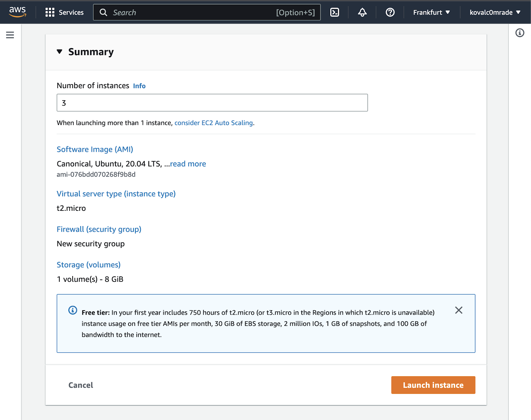Open the CloudShell terminal icon
Viewport: 531px width, 420px height.
(x=335, y=12)
